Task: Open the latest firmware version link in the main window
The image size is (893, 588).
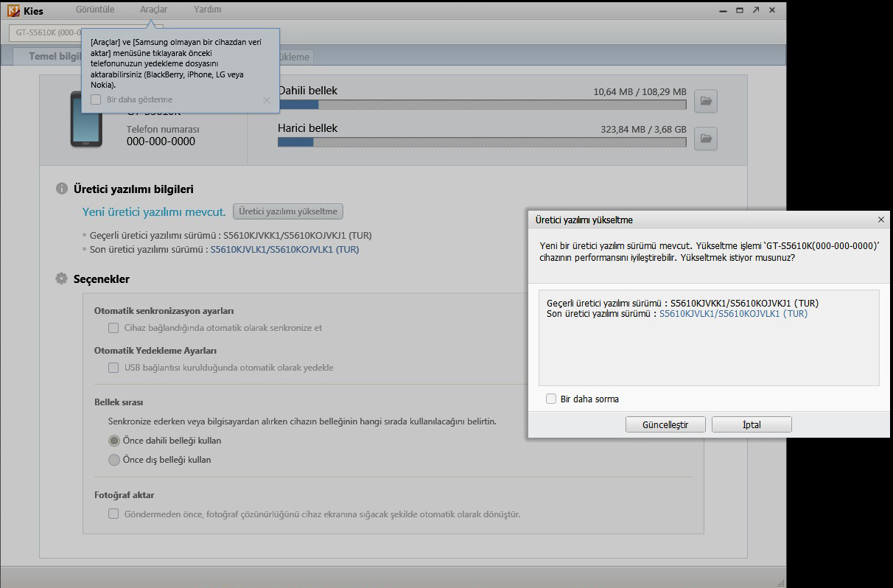Action: click(x=284, y=249)
